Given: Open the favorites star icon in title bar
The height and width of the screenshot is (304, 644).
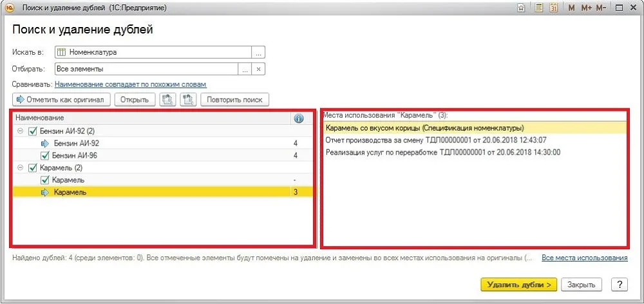Looking at the screenshot, I should click(521, 8).
